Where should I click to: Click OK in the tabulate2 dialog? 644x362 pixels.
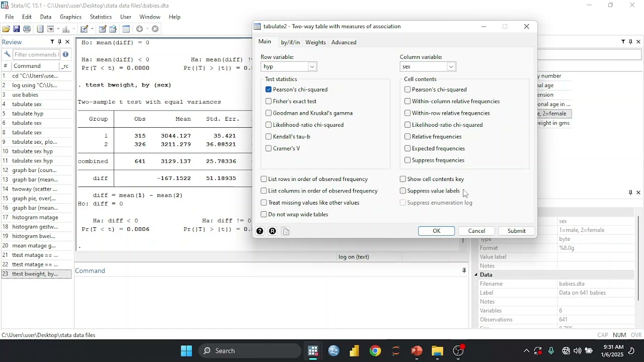click(x=437, y=231)
